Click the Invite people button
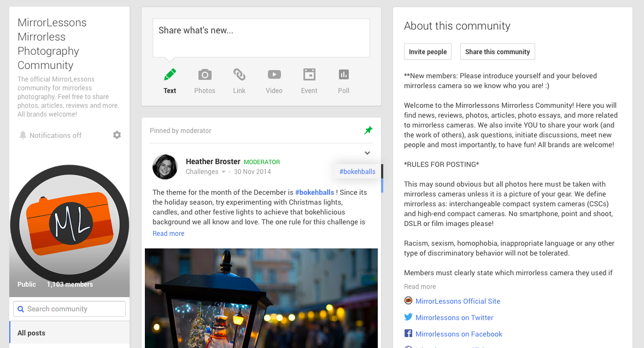The image size is (644, 348). (x=428, y=51)
